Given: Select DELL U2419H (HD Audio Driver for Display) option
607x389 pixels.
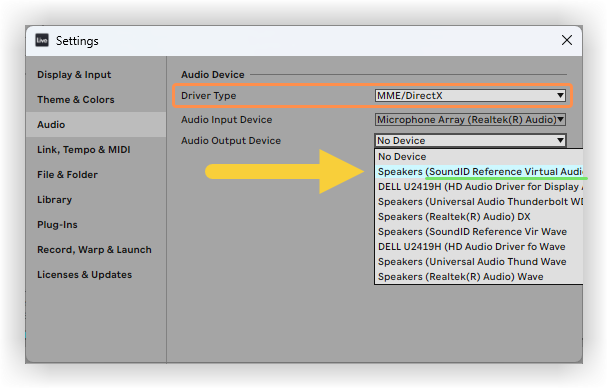Looking at the screenshot, I should (x=479, y=187).
